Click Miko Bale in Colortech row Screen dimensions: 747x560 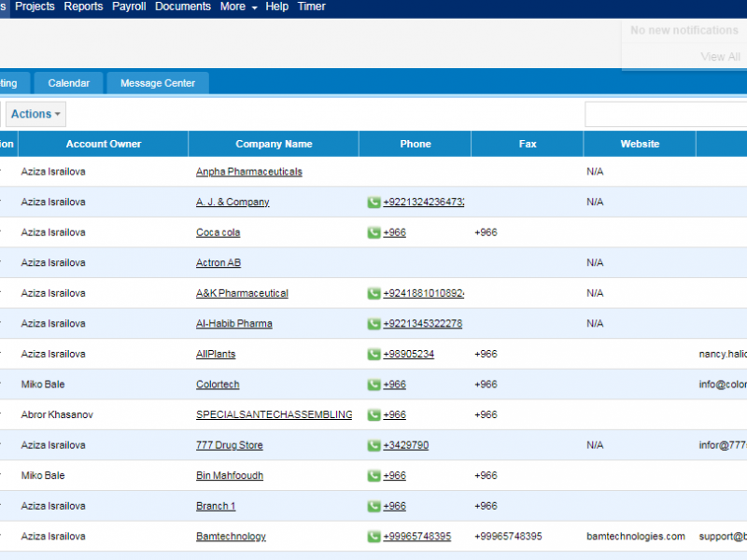(43, 385)
